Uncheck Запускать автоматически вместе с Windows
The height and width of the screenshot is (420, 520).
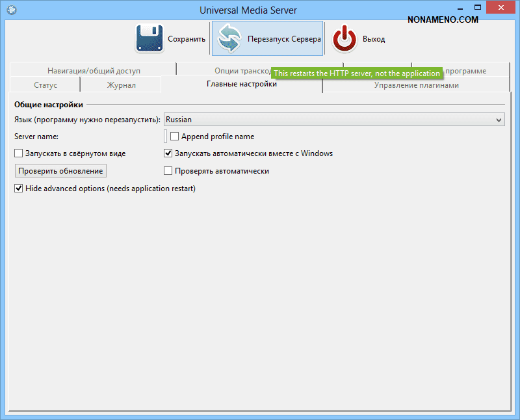(168, 153)
